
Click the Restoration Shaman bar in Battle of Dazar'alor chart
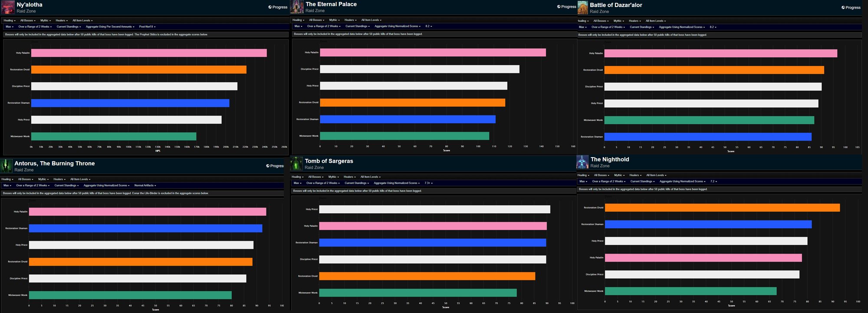(x=708, y=137)
